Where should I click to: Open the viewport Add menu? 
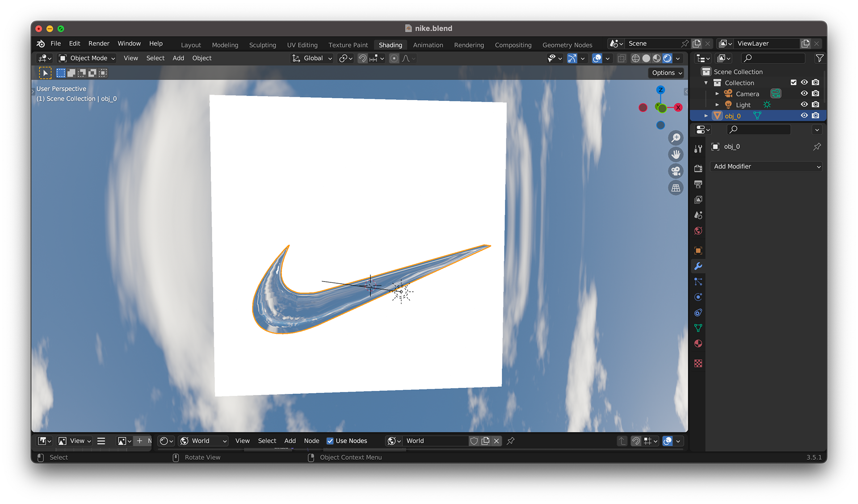(x=178, y=58)
